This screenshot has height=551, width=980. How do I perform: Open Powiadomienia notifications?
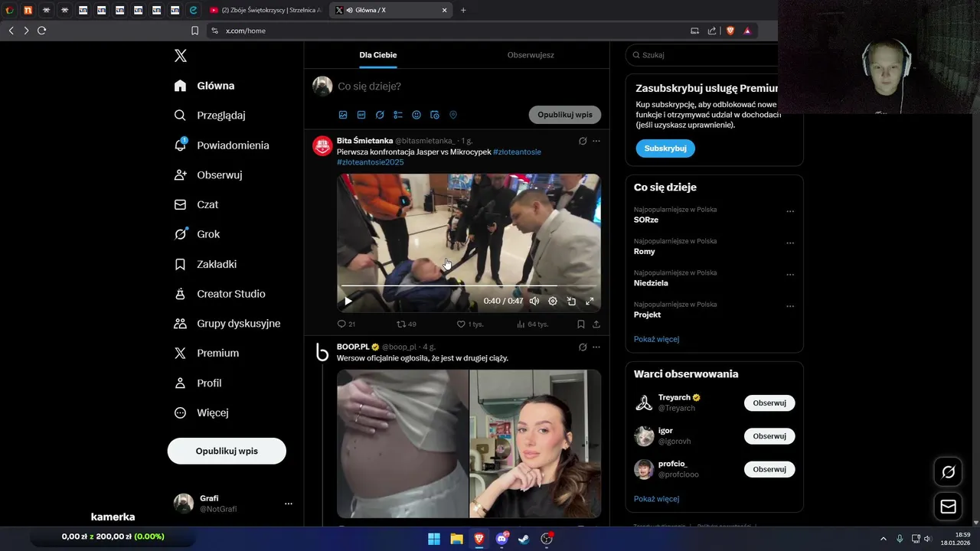pos(222,145)
